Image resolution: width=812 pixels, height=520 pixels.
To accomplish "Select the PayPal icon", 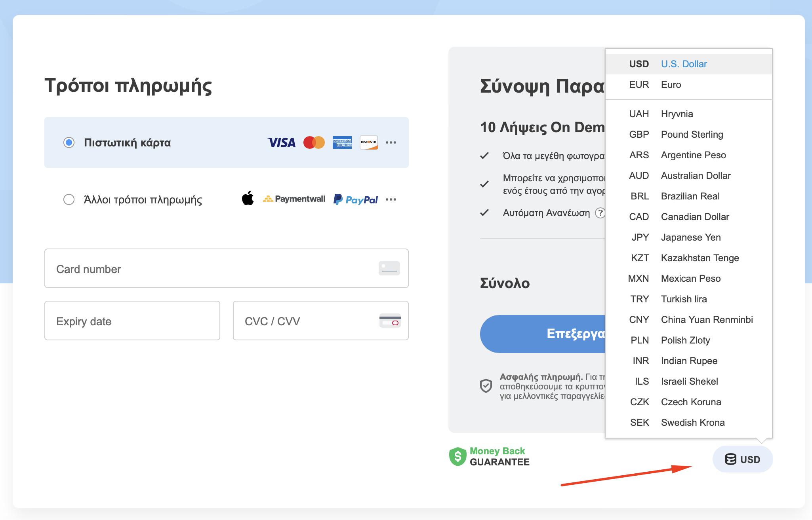I will click(x=355, y=199).
